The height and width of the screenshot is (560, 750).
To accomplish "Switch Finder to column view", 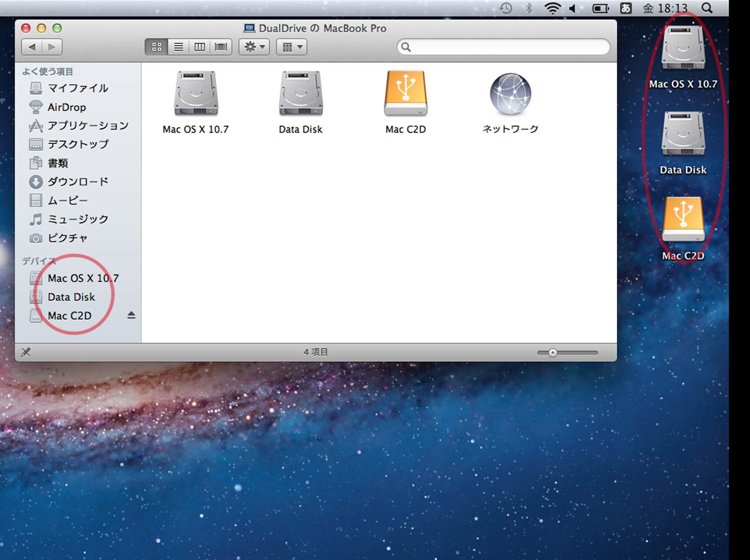I will [x=200, y=47].
